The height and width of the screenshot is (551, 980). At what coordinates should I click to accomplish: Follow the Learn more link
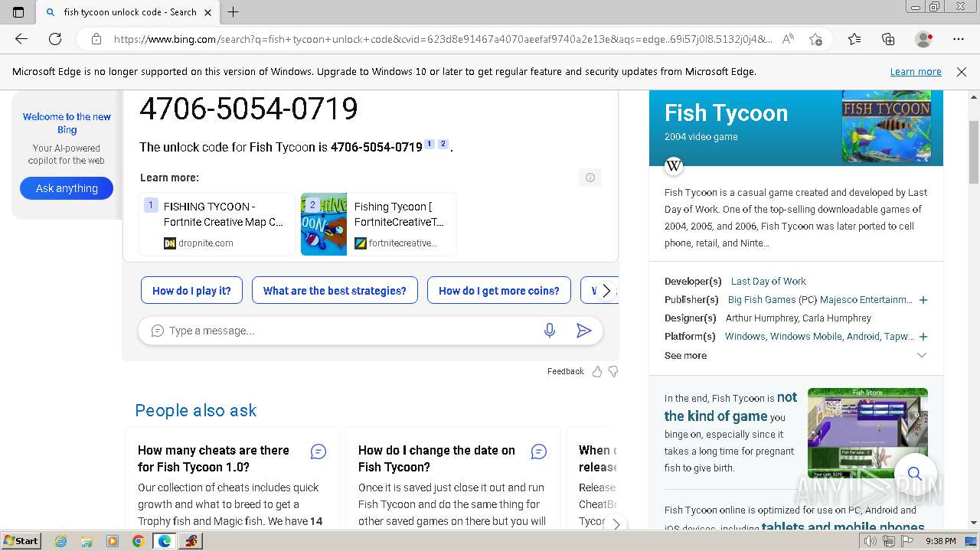point(916,72)
